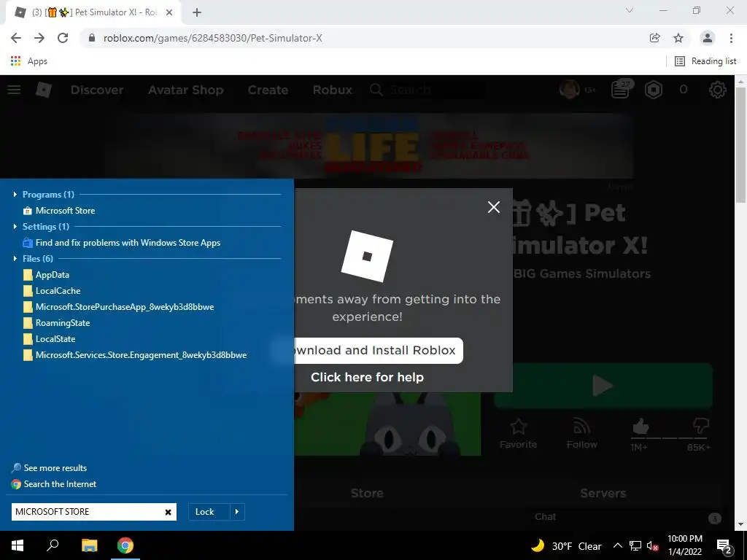
Task: Click Search the Internet link
Action: coord(54,484)
